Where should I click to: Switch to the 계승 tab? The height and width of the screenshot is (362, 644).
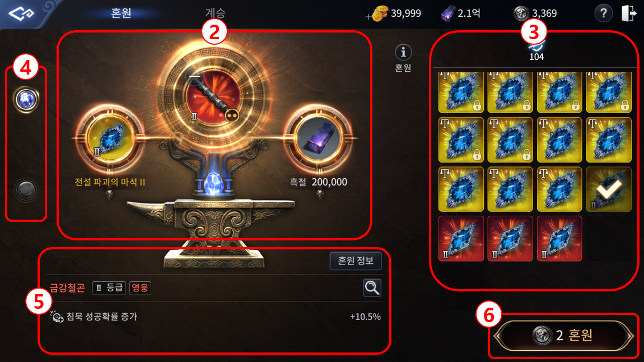[x=216, y=13]
